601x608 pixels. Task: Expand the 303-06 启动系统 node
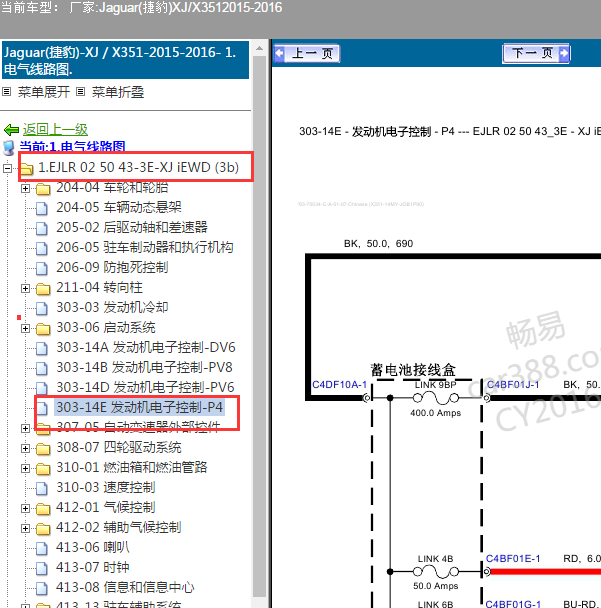click(x=25, y=328)
